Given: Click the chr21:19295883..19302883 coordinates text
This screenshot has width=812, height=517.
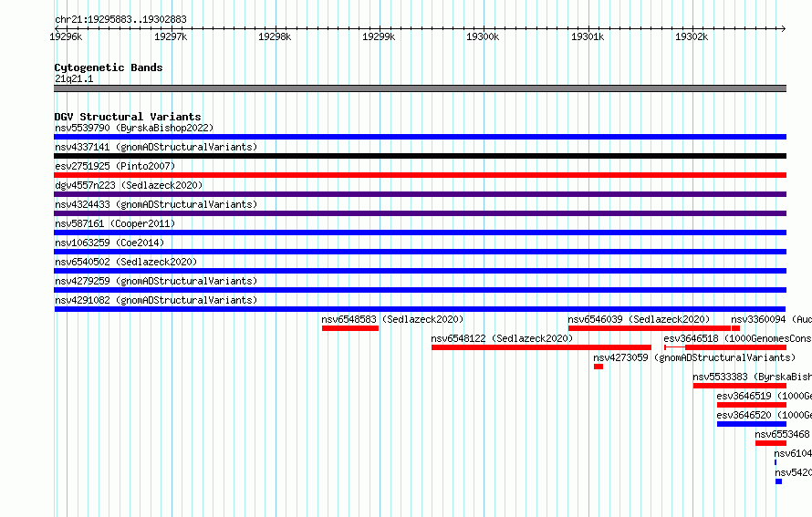Looking at the screenshot, I should pyautogui.click(x=120, y=19).
